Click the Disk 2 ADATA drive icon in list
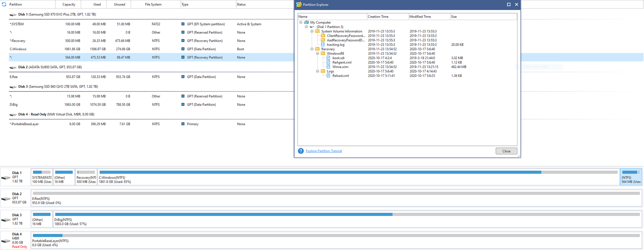Screen dimensions: 644x252 click(x=13, y=68)
